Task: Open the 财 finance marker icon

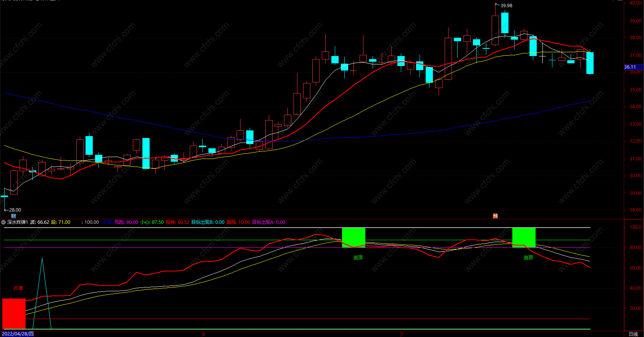Action: point(14,216)
